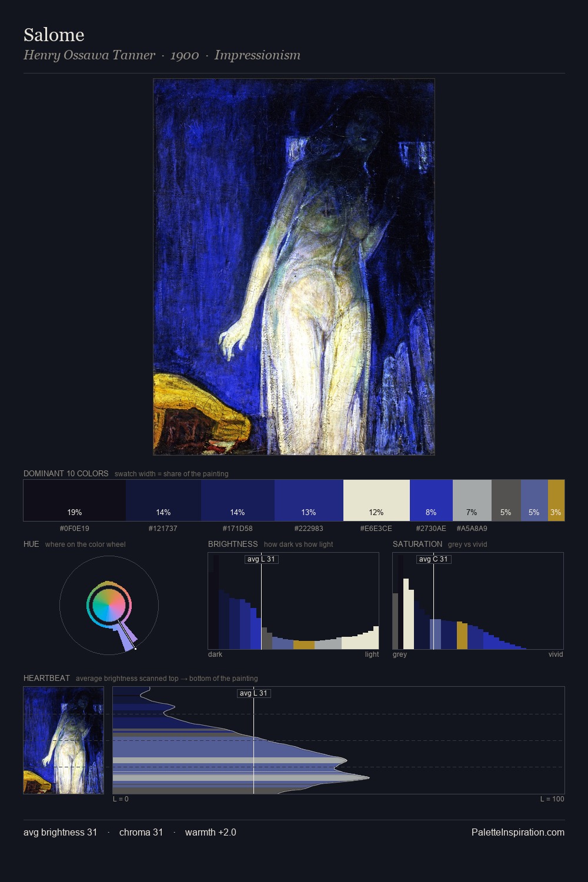
Task: Select the 8% vivid blue swatch
Action: click(431, 500)
